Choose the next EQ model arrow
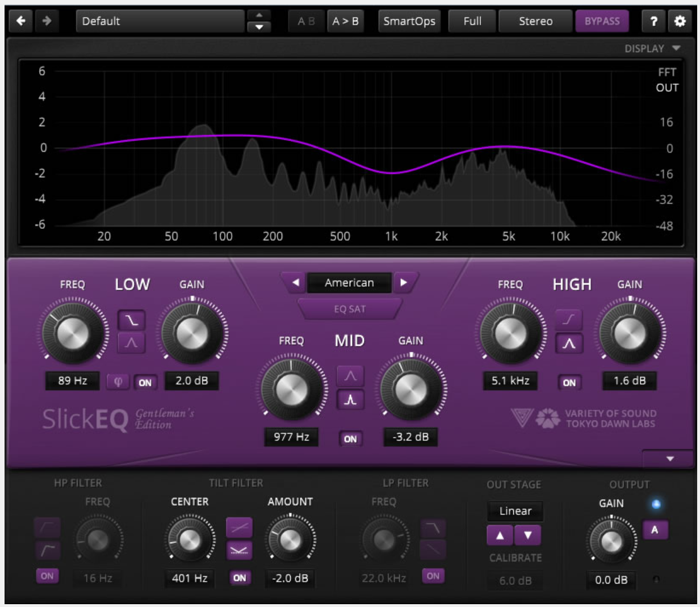The height and width of the screenshot is (607, 700). (x=404, y=282)
